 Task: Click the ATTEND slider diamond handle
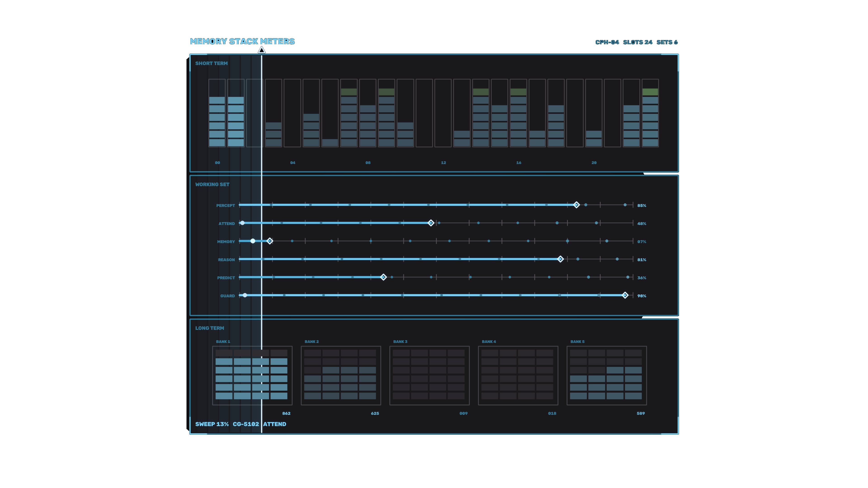tap(431, 223)
